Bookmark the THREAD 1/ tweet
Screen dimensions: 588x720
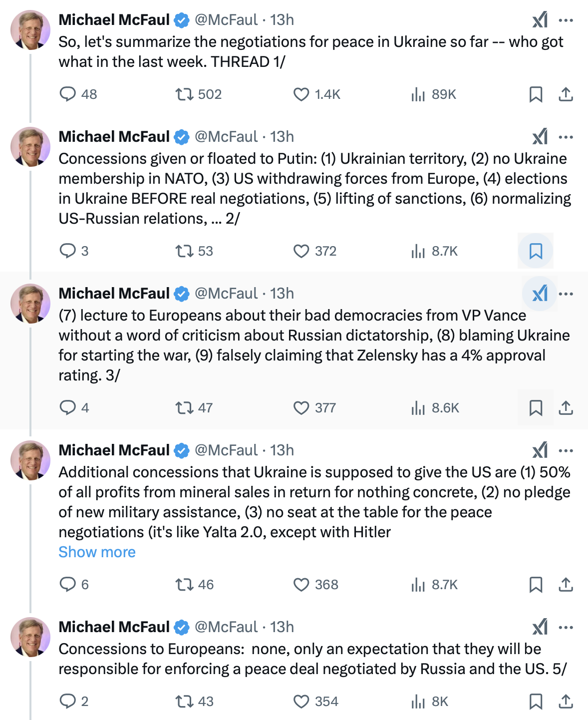(536, 94)
